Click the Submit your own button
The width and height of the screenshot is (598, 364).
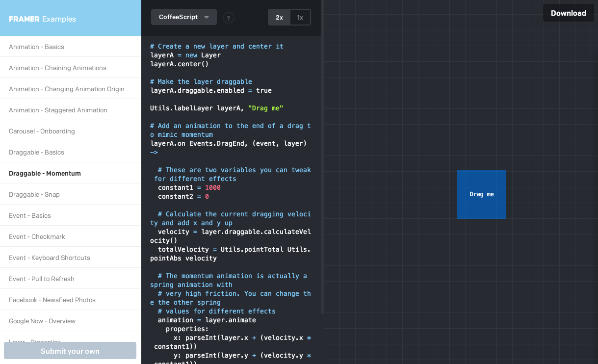(70, 350)
